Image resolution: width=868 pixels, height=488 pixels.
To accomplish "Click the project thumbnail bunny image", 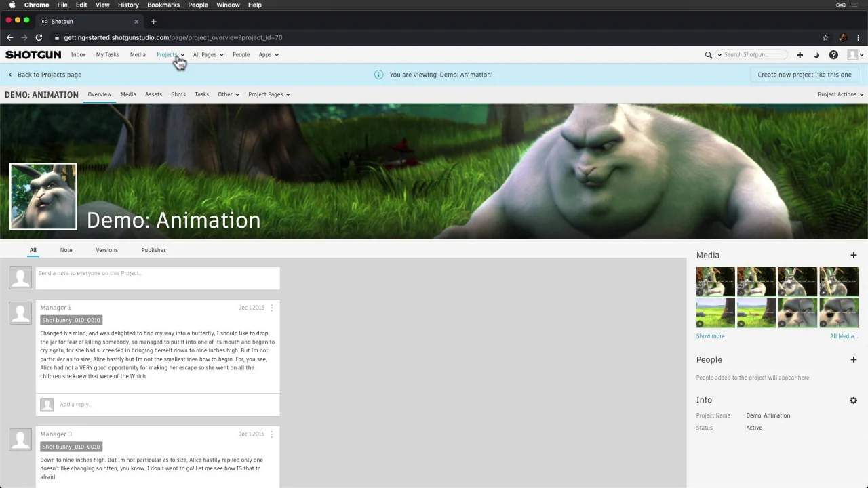I will (43, 197).
